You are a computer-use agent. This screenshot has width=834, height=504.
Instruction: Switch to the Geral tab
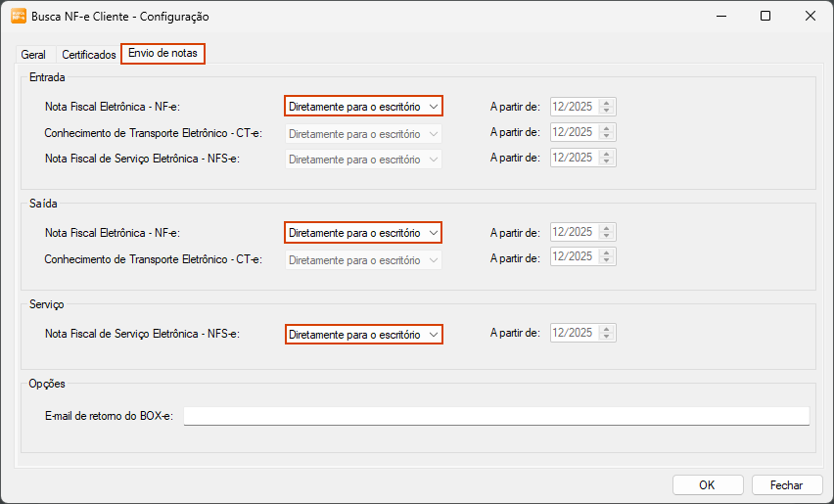click(x=33, y=55)
